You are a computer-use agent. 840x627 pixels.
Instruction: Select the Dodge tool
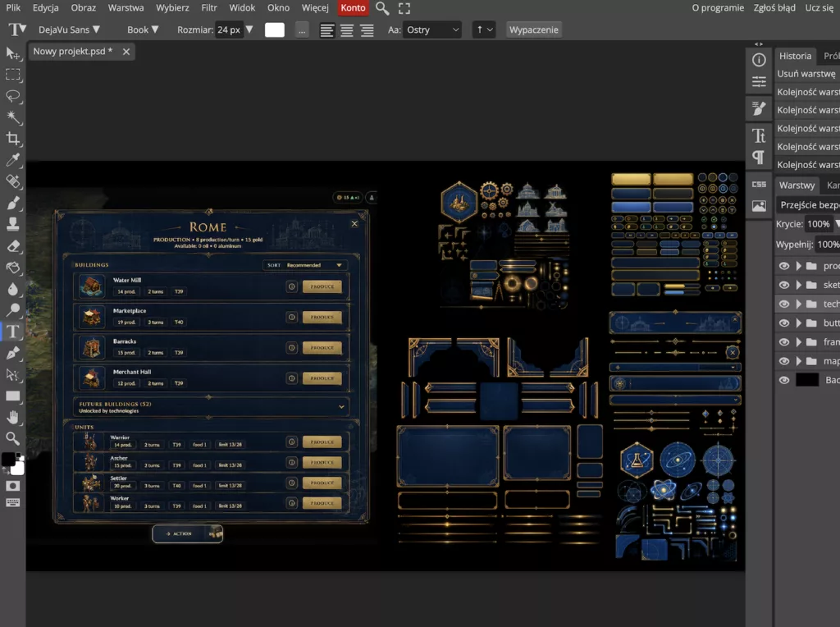pos(13,309)
